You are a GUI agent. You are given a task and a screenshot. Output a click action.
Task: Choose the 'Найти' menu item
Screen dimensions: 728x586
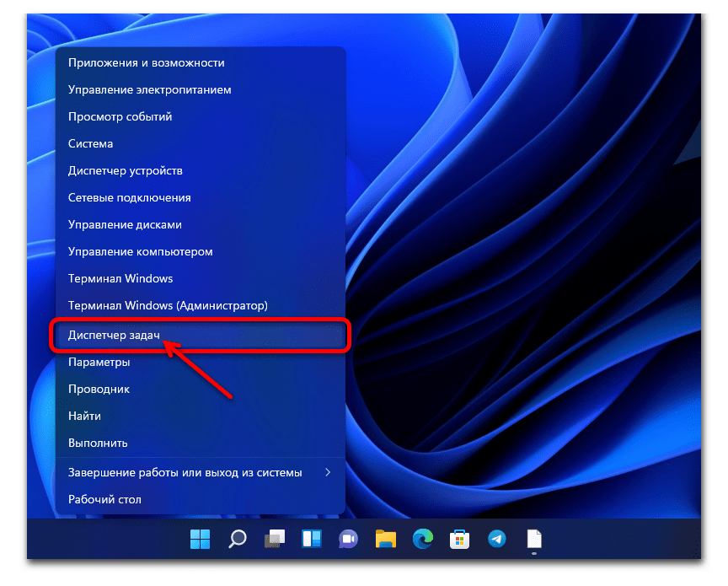point(201,416)
